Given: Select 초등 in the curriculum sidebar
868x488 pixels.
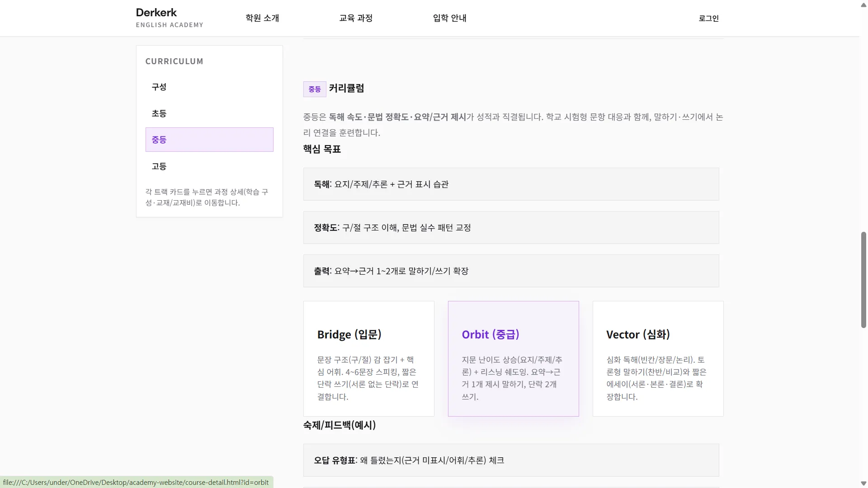Looking at the screenshot, I should 209,113.
